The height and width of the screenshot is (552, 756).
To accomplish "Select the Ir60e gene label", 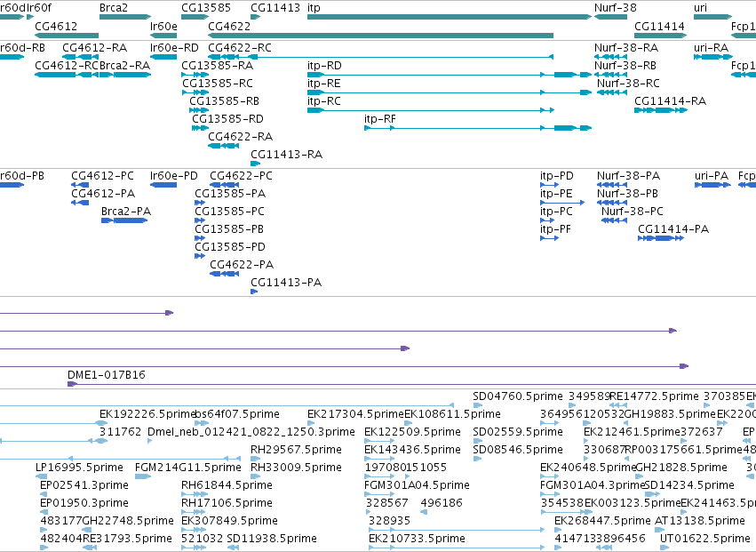I will tap(163, 26).
